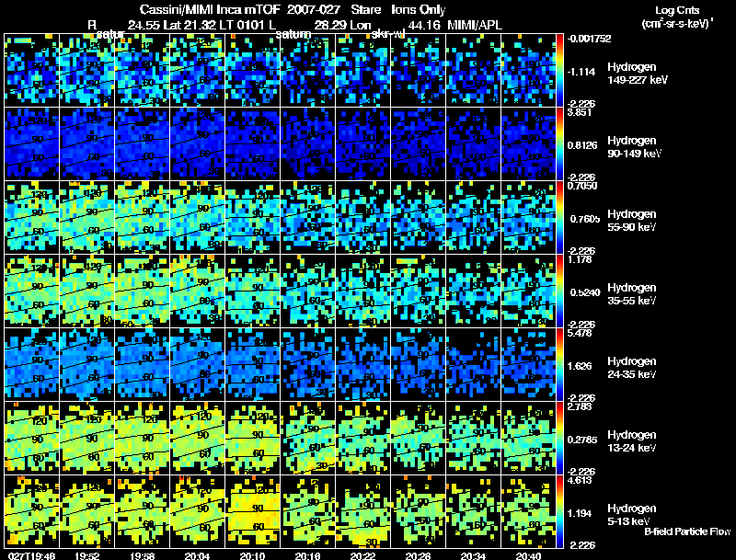Click the '1.626' color scale value

580,366
